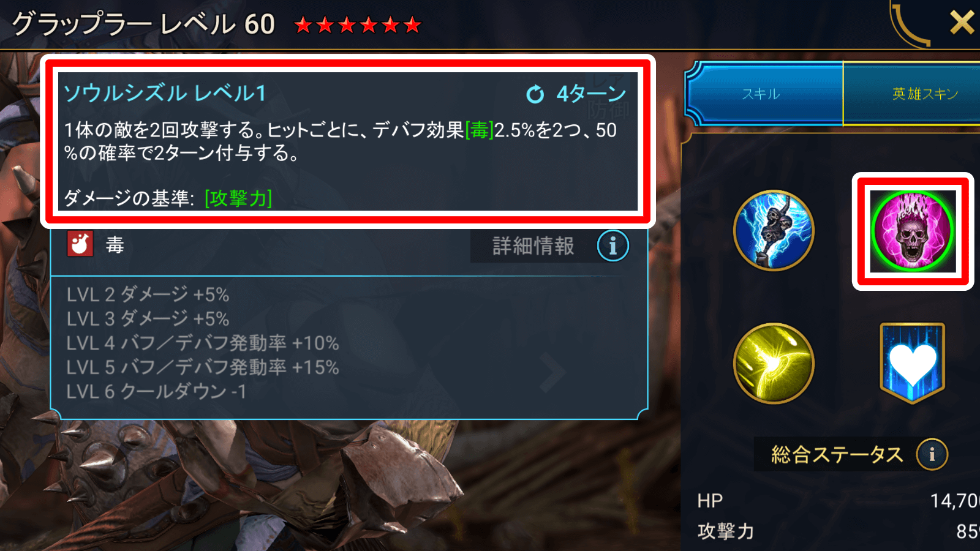Click the 総合ステータス label

click(837, 454)
